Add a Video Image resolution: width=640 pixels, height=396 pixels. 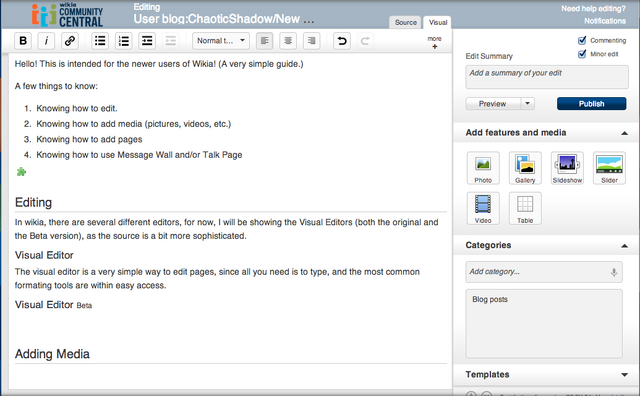[x=483, y=208]
